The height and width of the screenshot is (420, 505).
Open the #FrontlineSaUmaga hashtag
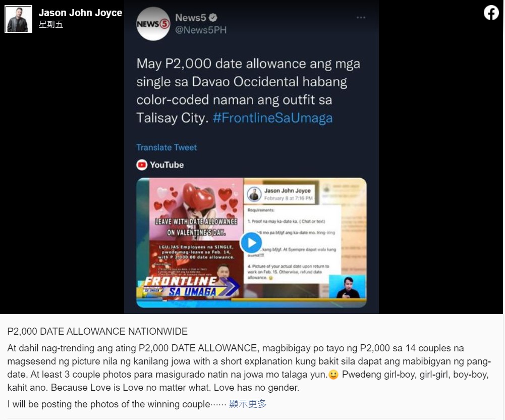point(272,118)
